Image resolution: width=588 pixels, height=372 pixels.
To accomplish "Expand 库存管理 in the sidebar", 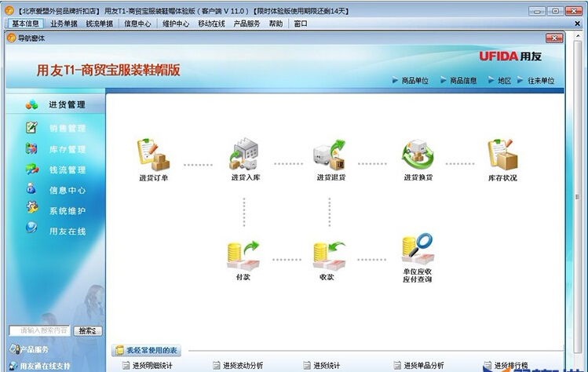I will [67, 149].
